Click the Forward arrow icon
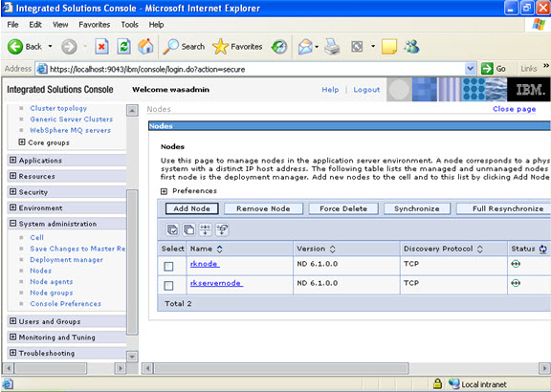The width and height of the screenshot is (551, 392). pos(69,46)
